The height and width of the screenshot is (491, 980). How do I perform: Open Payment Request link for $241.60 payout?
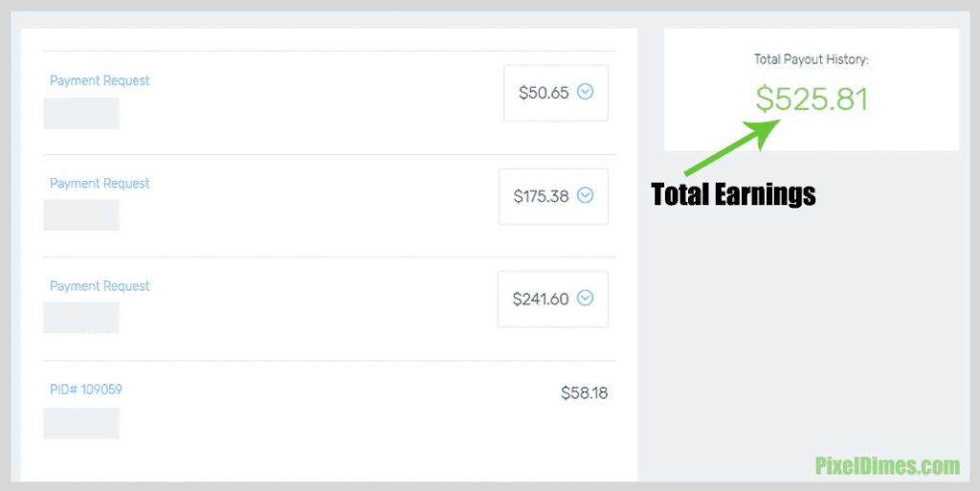point(100,286)
